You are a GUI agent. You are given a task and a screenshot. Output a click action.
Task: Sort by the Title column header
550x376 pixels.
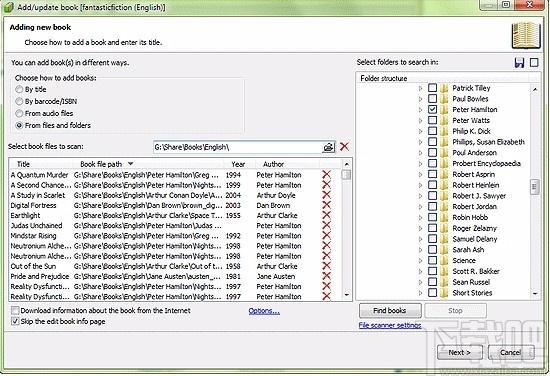point(40,164)
